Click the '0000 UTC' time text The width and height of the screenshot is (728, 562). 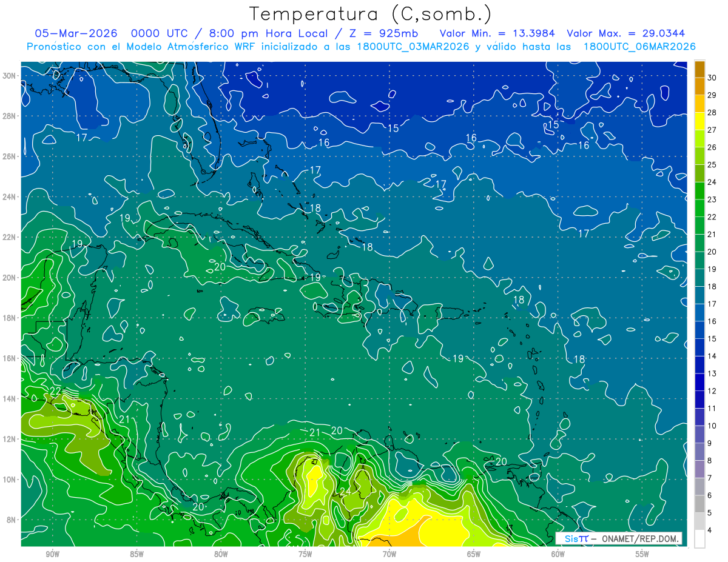pos(161,33)
